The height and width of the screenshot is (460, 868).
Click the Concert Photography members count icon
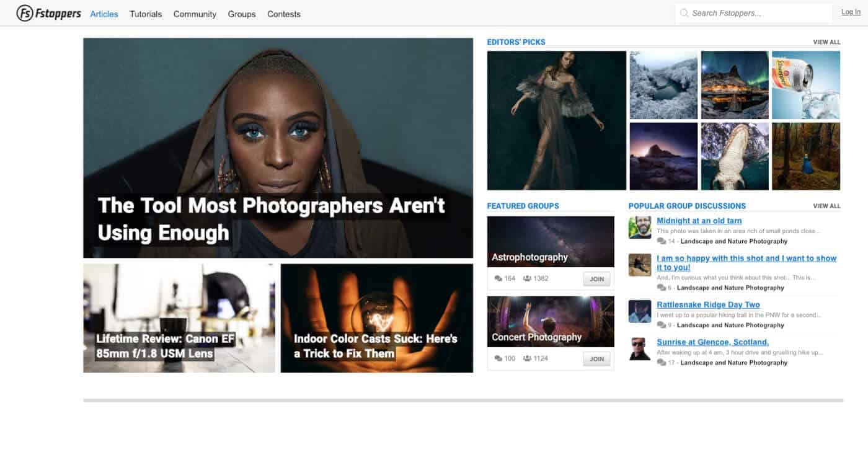527,358
